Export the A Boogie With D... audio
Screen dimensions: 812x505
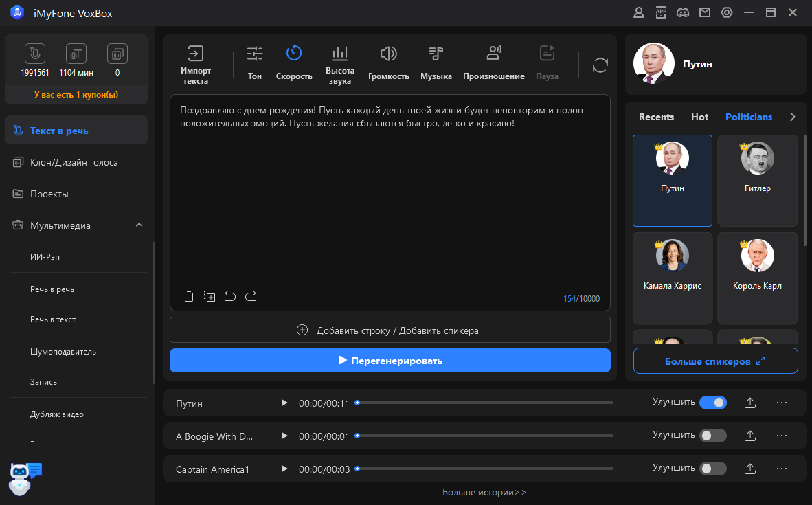pyautogui.click(x=750, y=436)
